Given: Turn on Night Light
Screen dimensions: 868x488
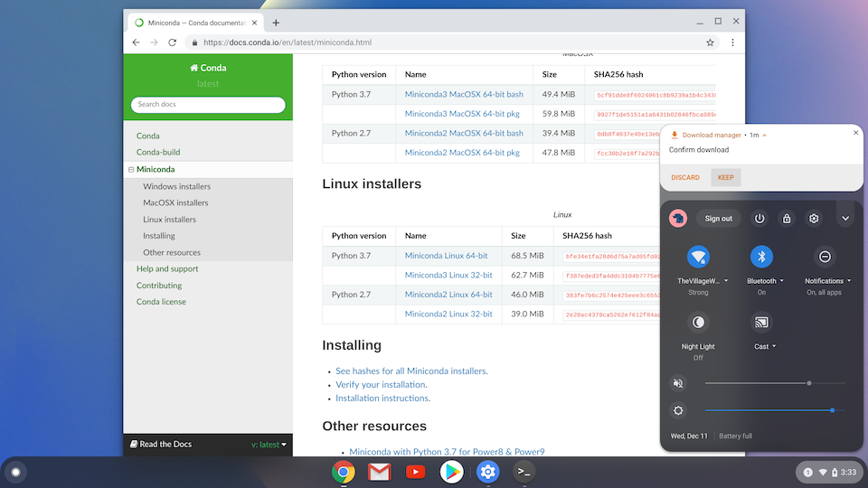Looking at the screenshot, I should (699, 322).
